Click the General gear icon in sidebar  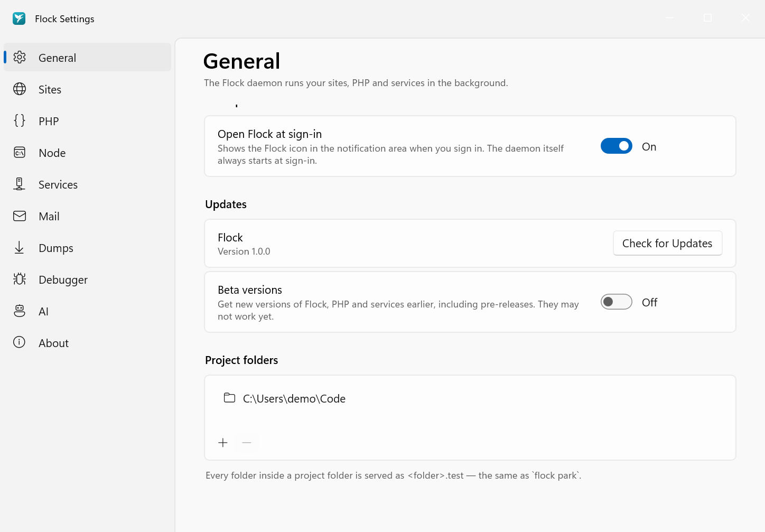[20, 57]
